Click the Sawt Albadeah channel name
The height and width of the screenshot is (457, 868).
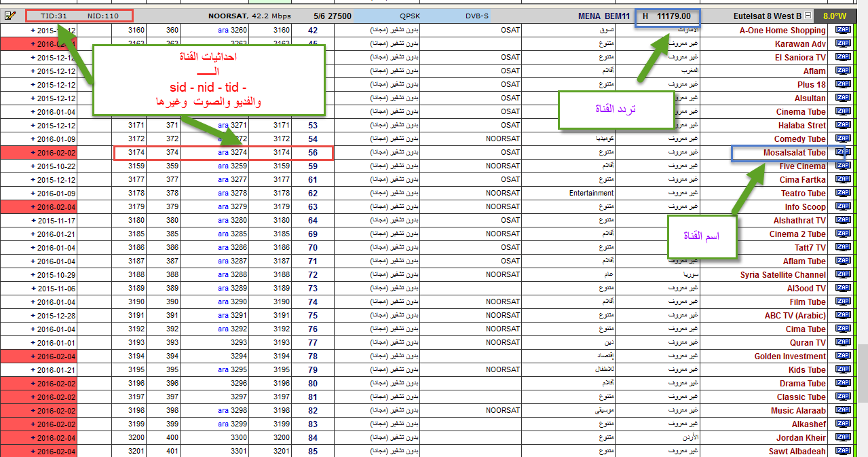(x=797, y=452)
